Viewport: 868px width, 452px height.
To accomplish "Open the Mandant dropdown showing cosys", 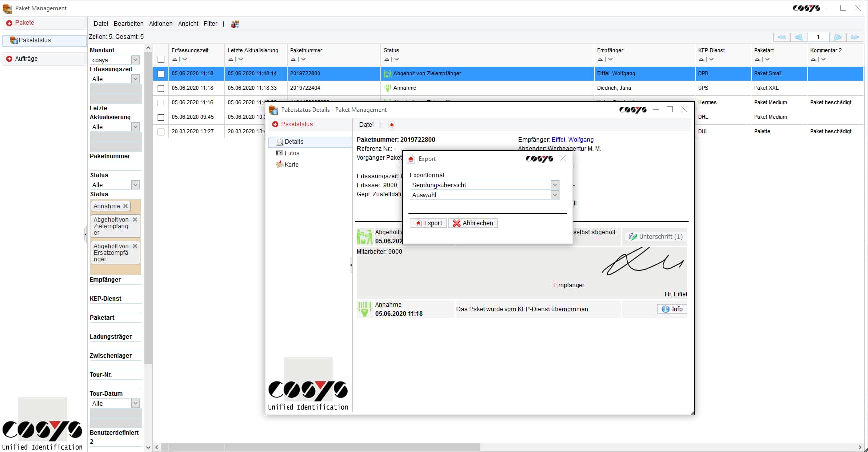I will point(135,60).
